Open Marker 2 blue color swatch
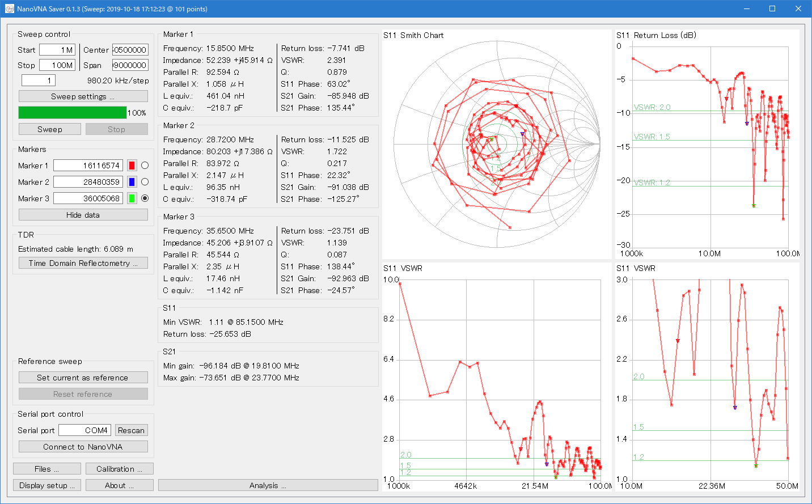This screenshot has height=504, width=812. (132, 182)
